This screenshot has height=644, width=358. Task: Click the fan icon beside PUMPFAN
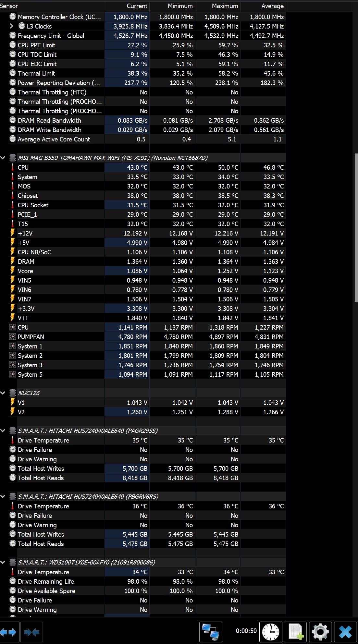pyautogui.click(x=13, y=336)
